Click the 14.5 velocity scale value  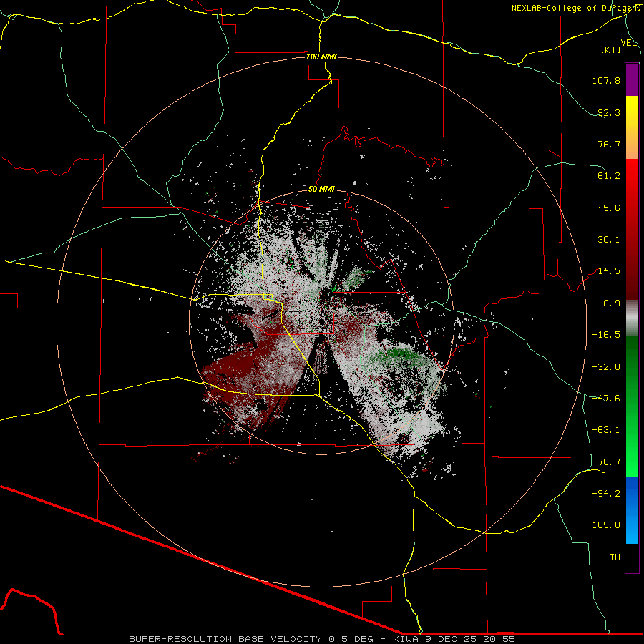609,271
